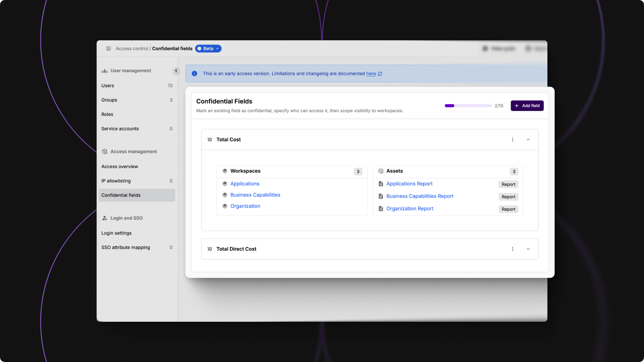Image resolution: width=644 pixels, height=362 pixels.
Task: Click the Add field button
Action: [x=527, y=106]
